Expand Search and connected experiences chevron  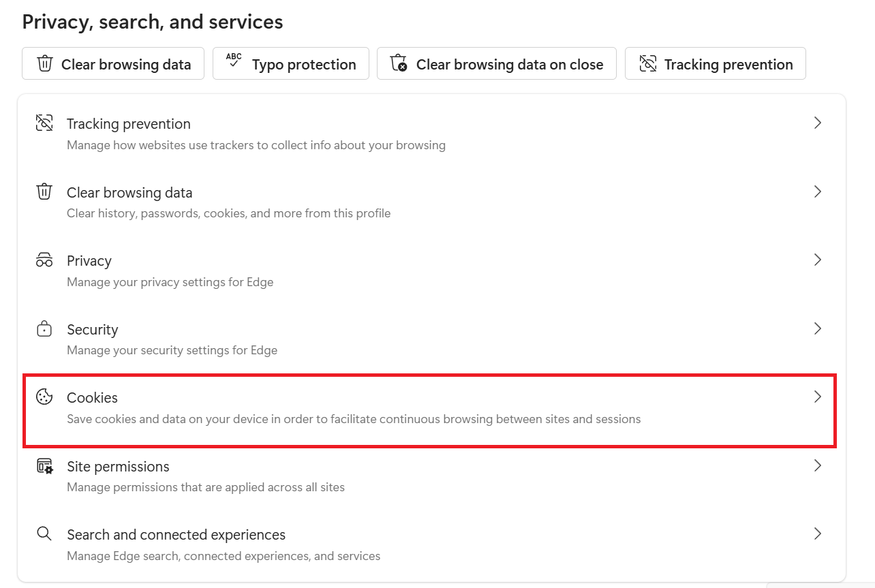tap(818, 534)
